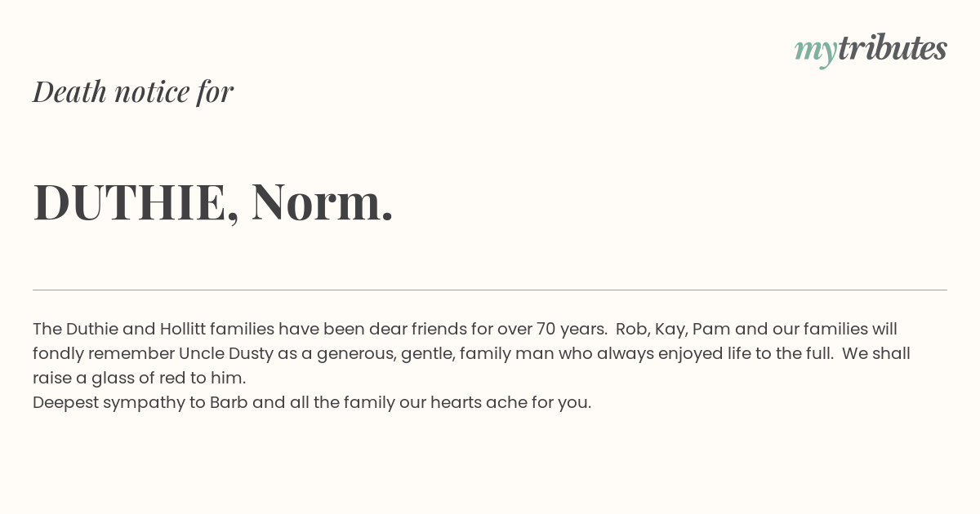Click the horizontal divider line

point(490,290)
